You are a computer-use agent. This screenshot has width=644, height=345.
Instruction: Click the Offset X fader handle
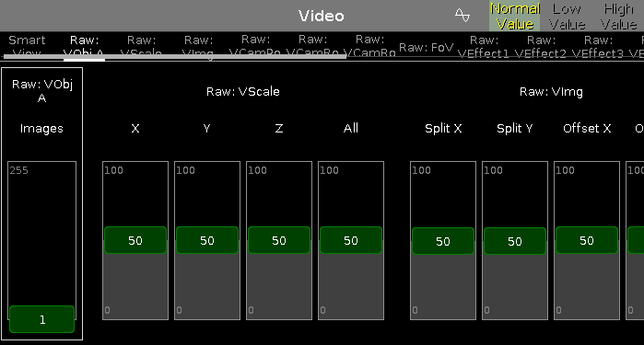pos(587,240)
